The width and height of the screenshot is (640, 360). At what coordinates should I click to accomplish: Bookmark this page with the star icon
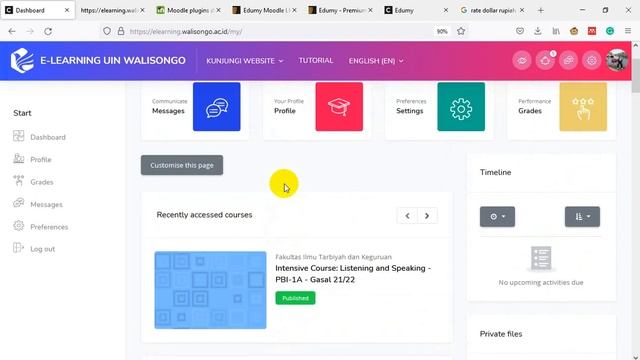tap(461, 31)
